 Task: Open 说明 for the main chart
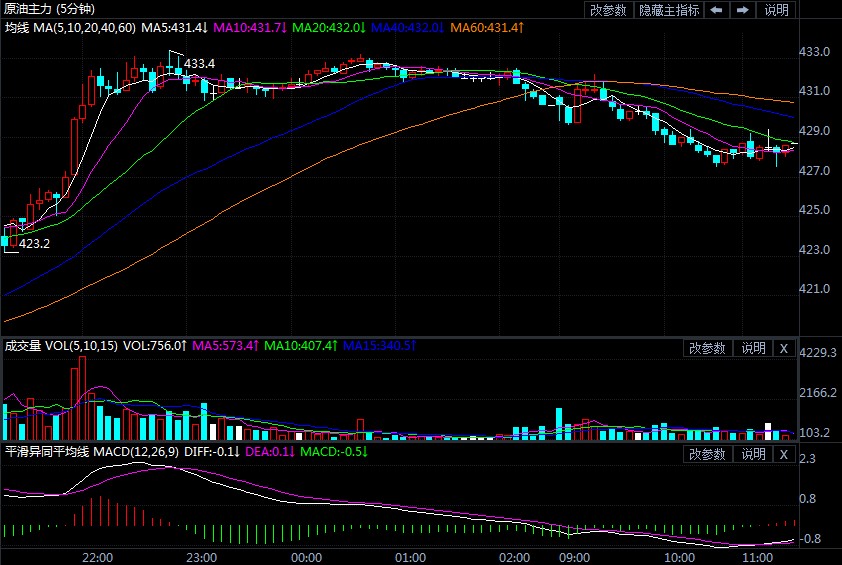tap(776, 10)
